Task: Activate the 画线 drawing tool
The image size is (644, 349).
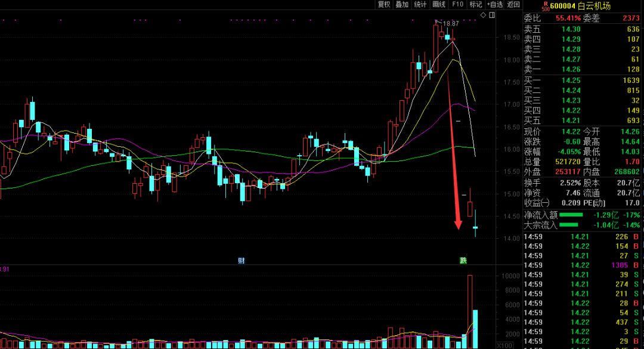Action: point(439,4)
